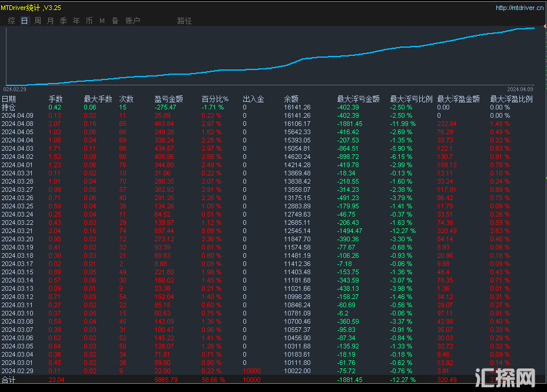The image size is (547, 392).
Task: Show the 季 quarterly statistics tab
Action: [x=63, y=21]
